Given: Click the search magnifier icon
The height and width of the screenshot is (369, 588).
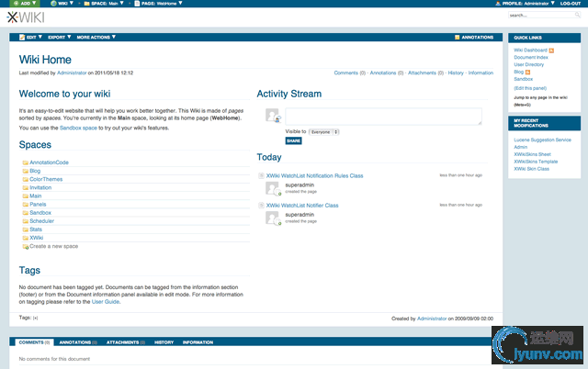Looking at the screenshot, I should 578,15.
